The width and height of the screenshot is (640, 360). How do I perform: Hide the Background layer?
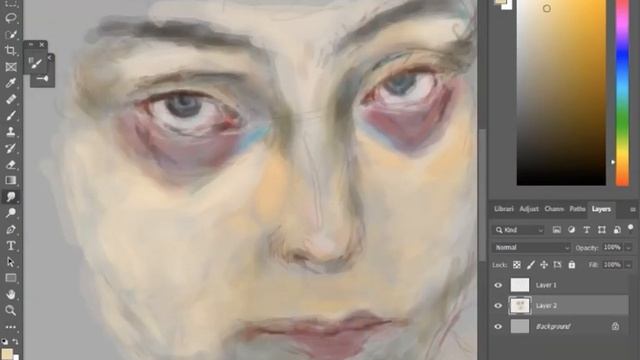498,327
